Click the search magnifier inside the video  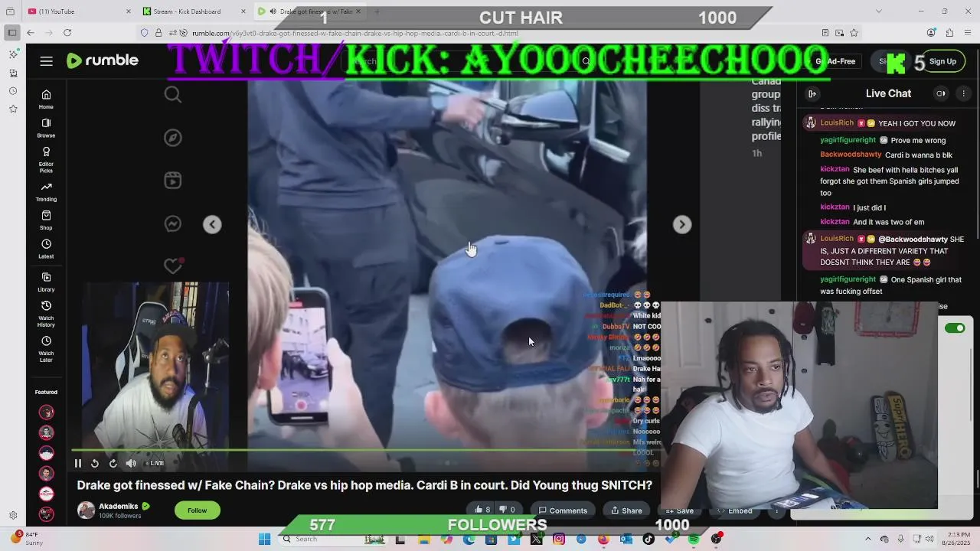[173, 95]
